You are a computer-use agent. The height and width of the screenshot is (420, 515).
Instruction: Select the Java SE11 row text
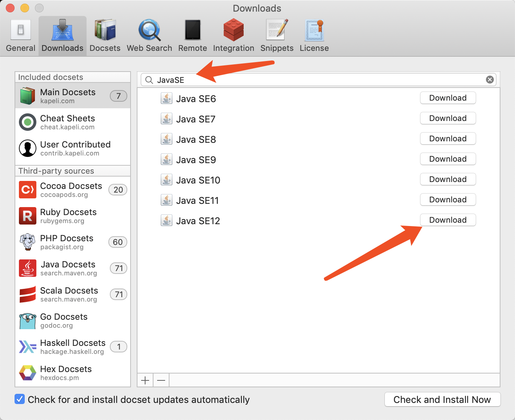point(197,201)
